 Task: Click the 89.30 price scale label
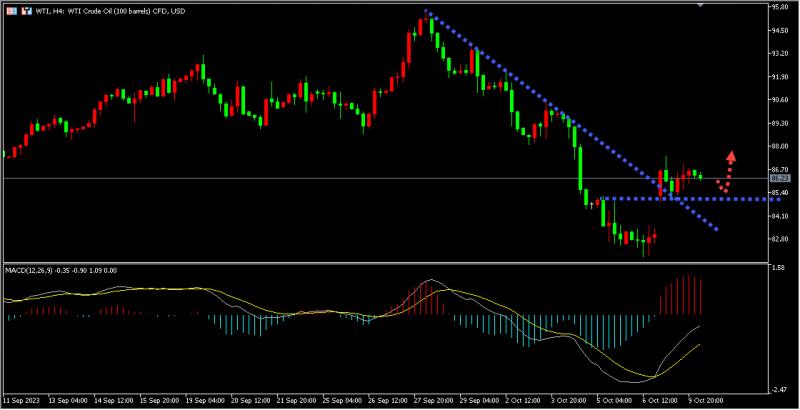pos(780,123)
